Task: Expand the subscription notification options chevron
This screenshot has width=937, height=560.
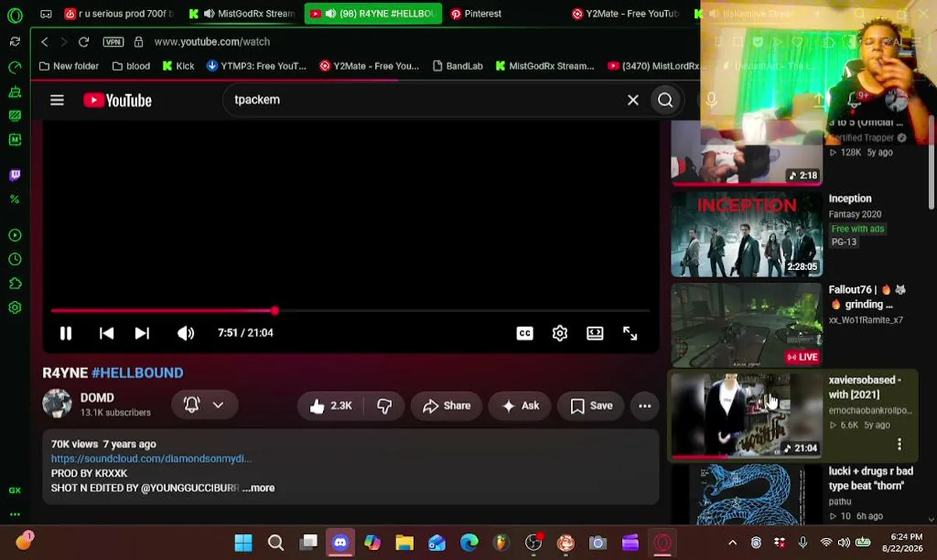Action: [218, 404]
